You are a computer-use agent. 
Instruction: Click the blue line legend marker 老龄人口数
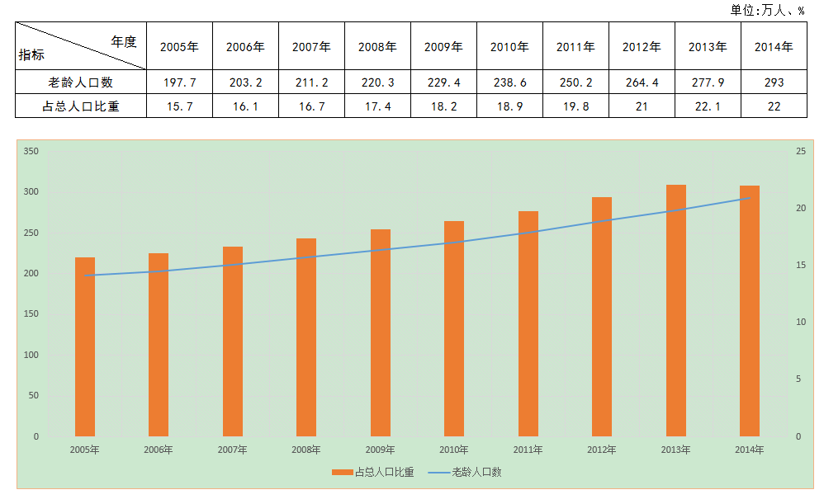click(438, 473)
